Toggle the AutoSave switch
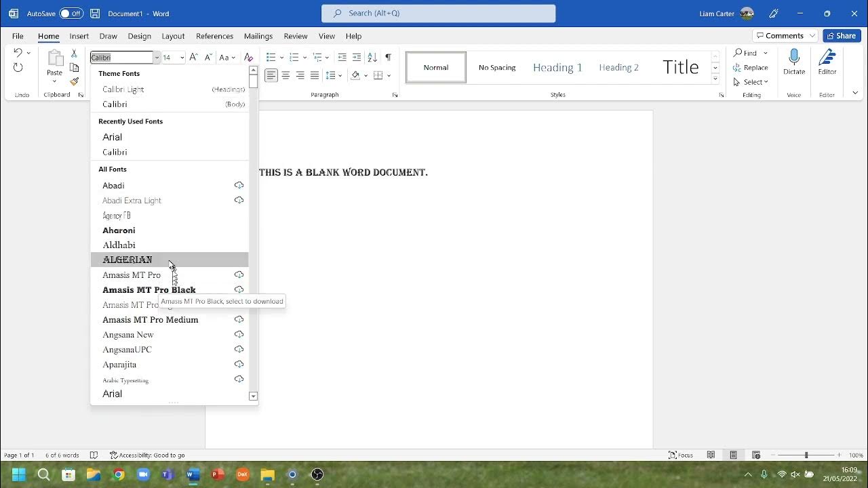The height and width of the screenshot is (488, 868). [71, 14]
